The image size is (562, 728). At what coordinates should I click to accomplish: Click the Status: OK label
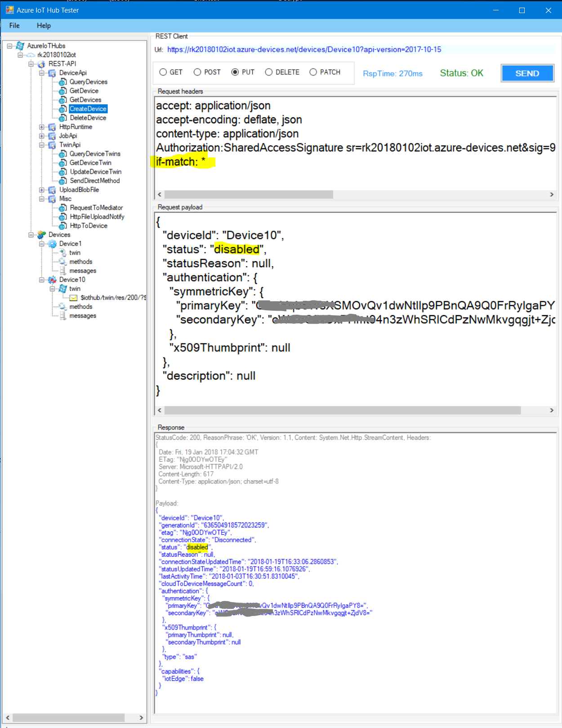(x=461, y=73)
